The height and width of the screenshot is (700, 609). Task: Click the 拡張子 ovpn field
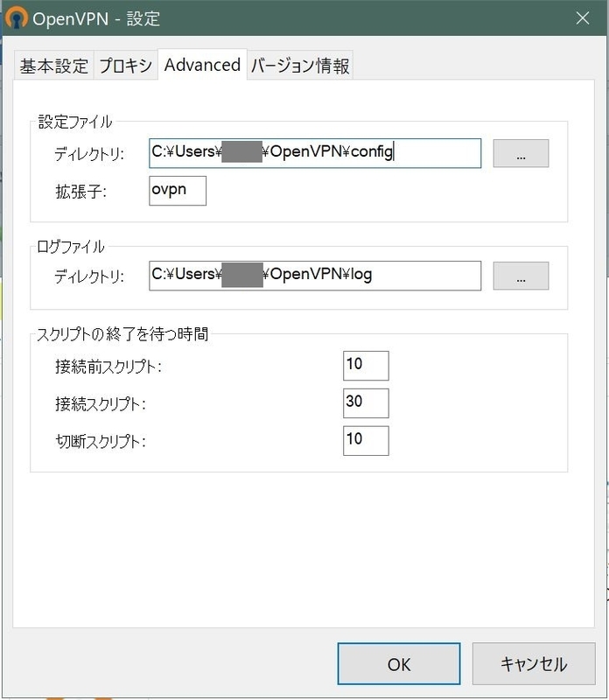(178, 191)
